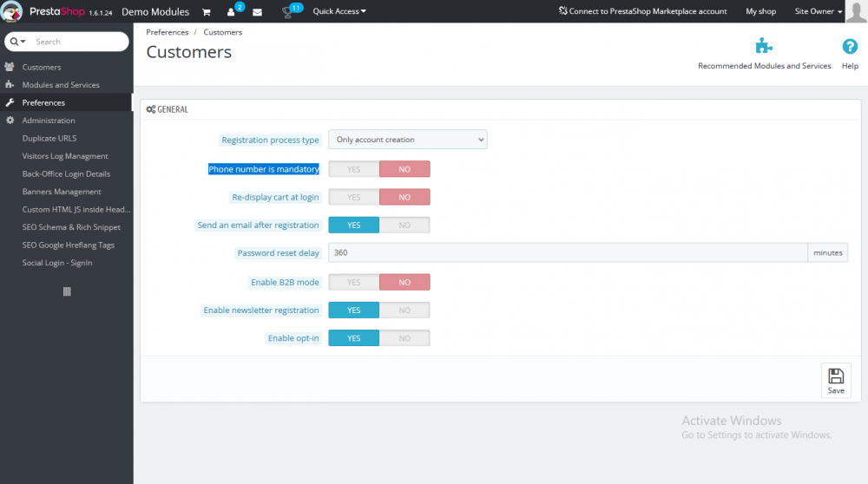868x484 pixels.
Task: Open Duplicate URLS menu item
Action: [x=49, y=138]
